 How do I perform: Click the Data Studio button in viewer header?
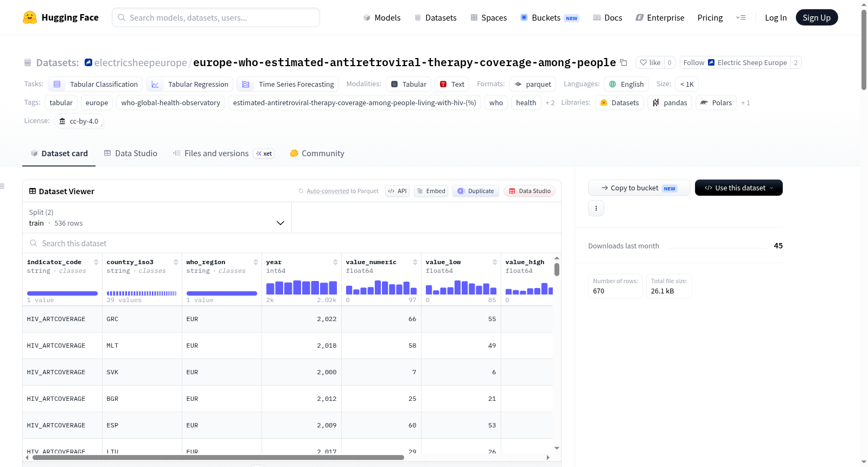tap(529, 191)
